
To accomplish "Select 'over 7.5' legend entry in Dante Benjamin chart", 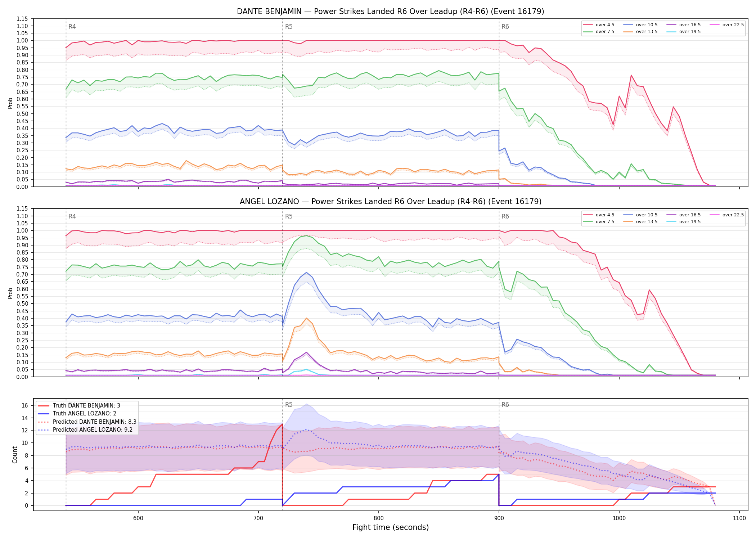I will [x=599, y=32].
